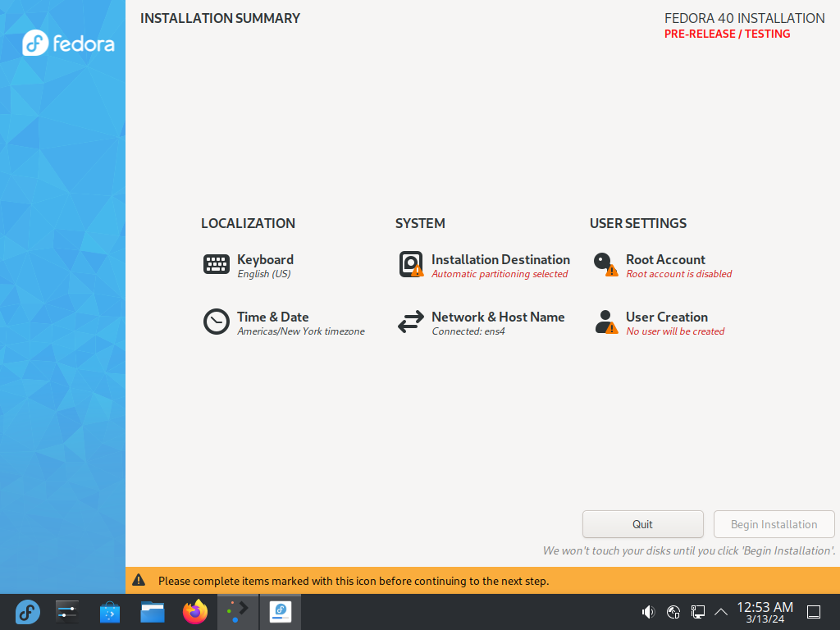Click 'Americas/New York timezone' text
Viewport: 840px width, 630px height.
pos(301,331)
